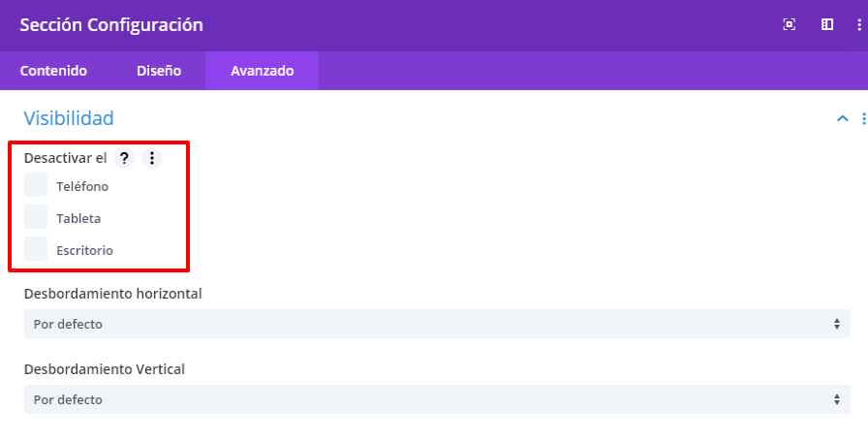The image size is (868, 443).
Task: Check the Teléfono checkbox
Action: (x=36, y=185)
